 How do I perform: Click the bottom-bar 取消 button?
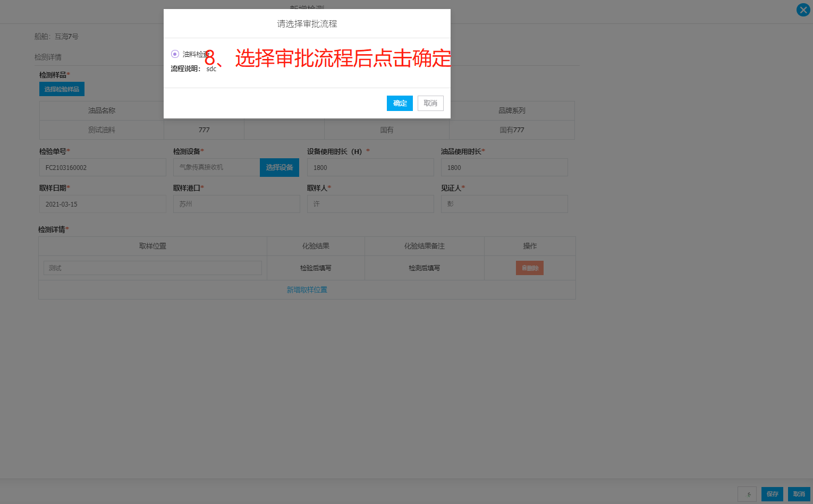click(x=799, y=494)
